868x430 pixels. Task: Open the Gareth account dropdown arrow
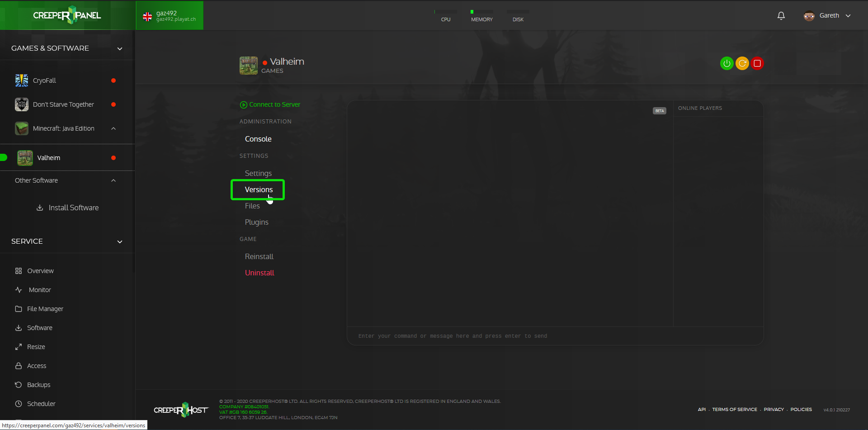[x=848, y=16]
